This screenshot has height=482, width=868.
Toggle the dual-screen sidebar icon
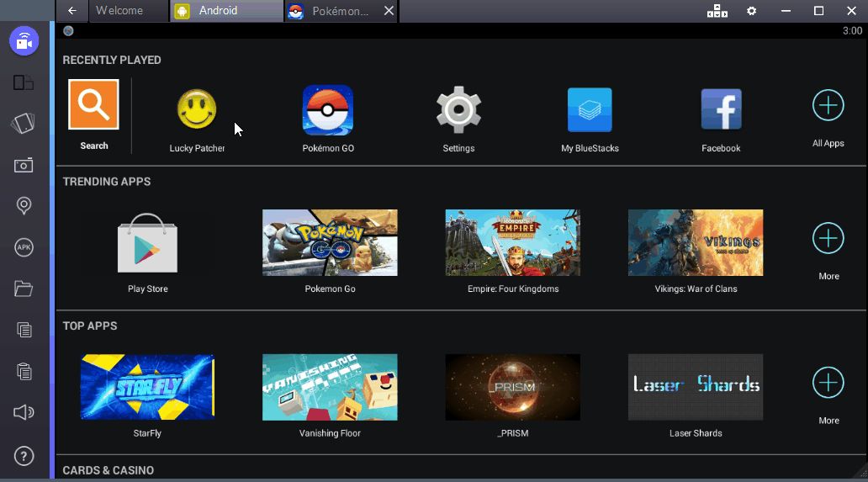pos(24,82)
